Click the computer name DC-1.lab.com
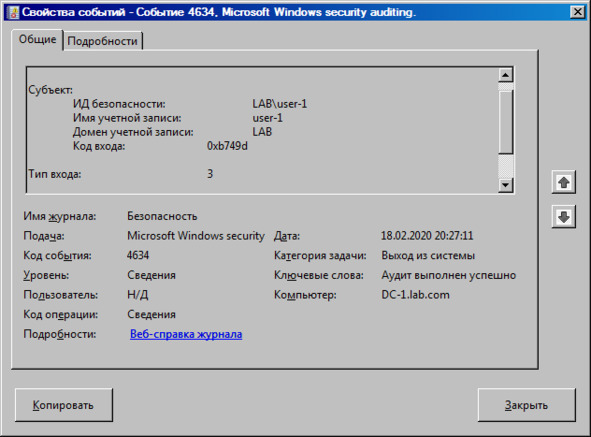The height and width of the screenshot is (437, 591). [415, 294]
